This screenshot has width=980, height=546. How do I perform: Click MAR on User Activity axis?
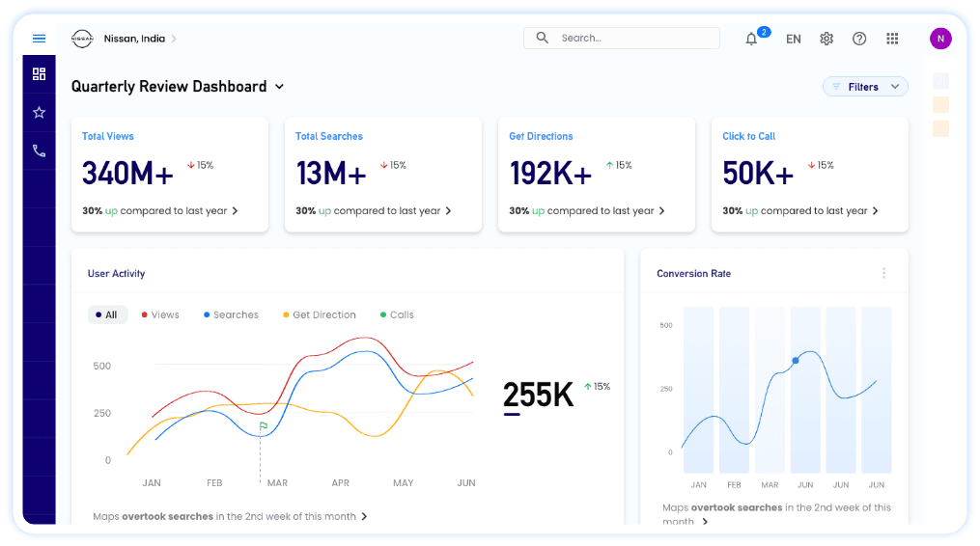(x=277, y=483)
